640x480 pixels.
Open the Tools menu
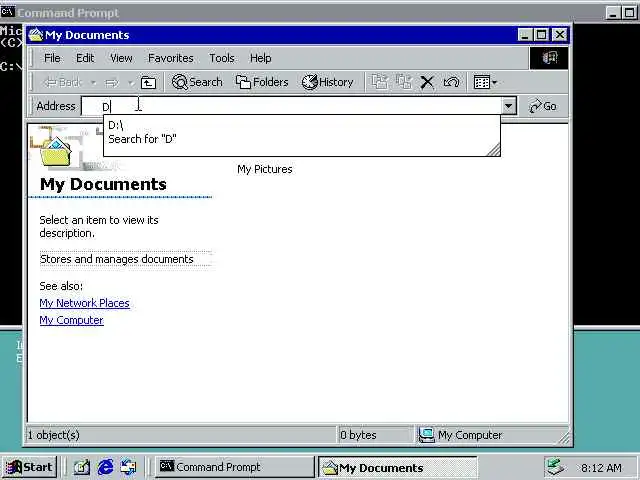pyautogui.click(x=222, y=58)
